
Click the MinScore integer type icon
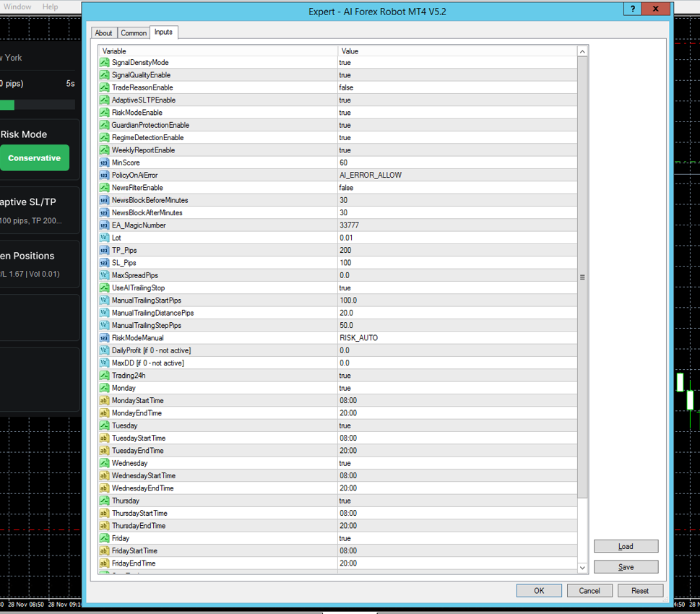105,163
